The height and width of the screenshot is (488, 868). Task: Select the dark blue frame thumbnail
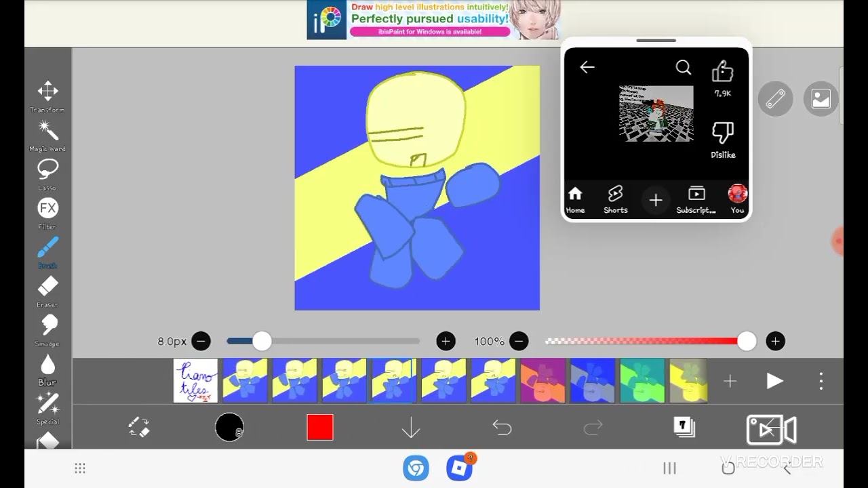coord(592,381)
